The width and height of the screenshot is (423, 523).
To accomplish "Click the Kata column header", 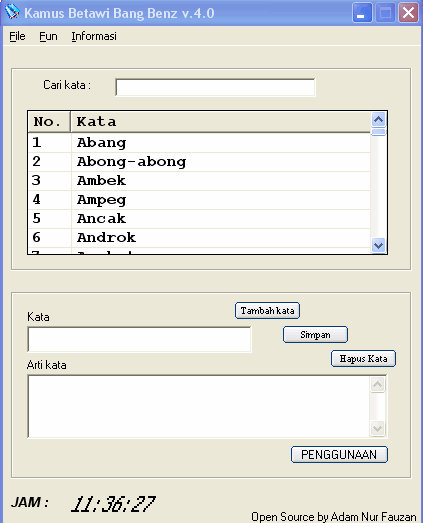I will (220, 122).
